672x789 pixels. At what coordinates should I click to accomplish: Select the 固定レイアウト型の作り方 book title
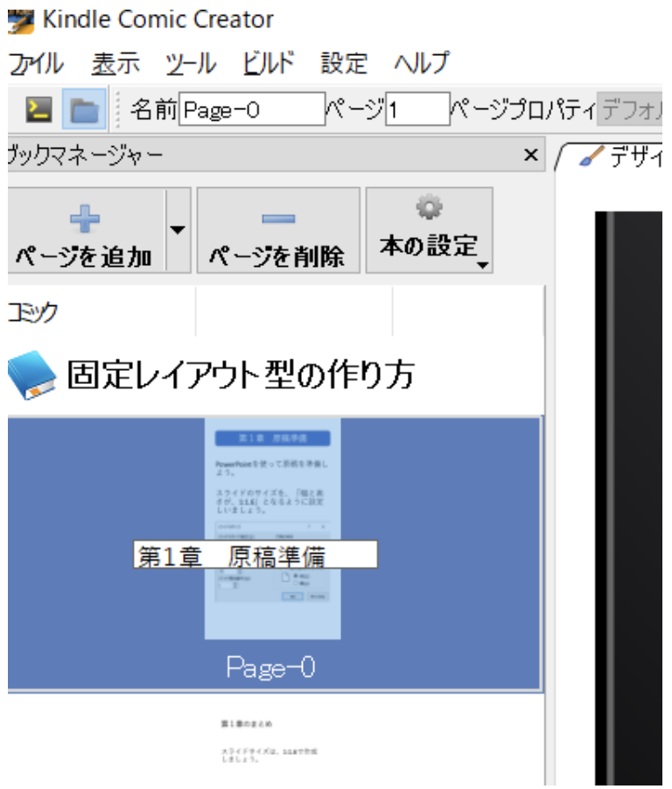(241, 375)
